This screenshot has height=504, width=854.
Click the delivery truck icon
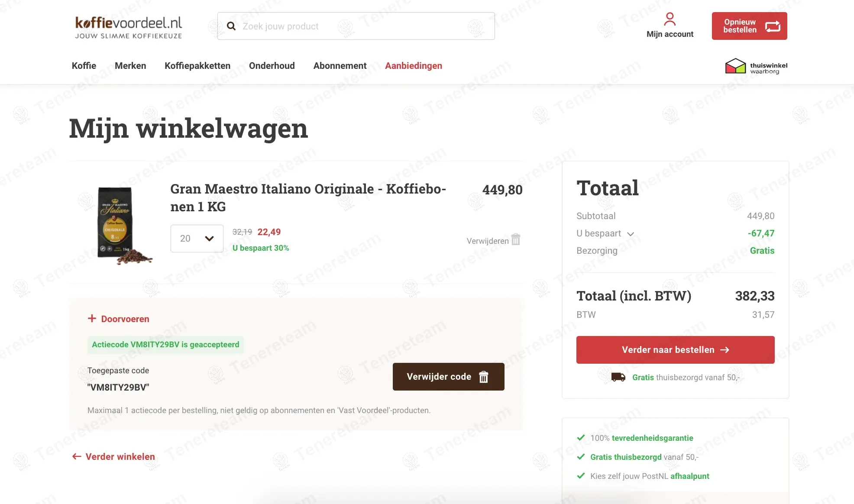618,377
